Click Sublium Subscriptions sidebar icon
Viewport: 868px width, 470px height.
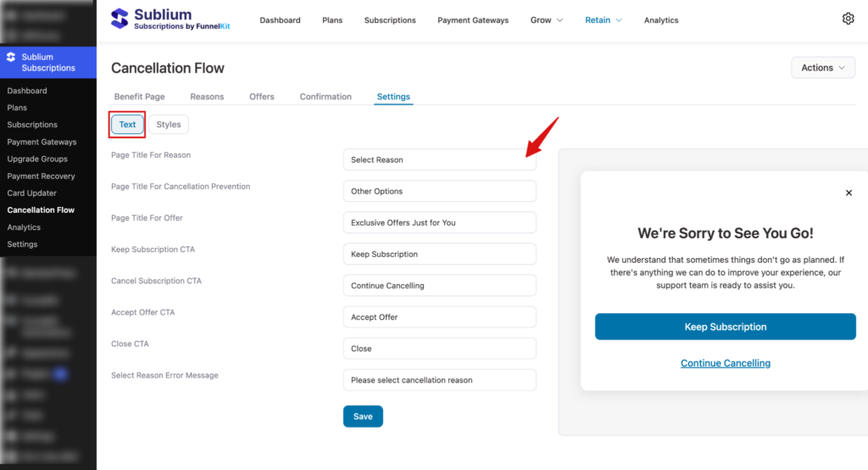11,57
